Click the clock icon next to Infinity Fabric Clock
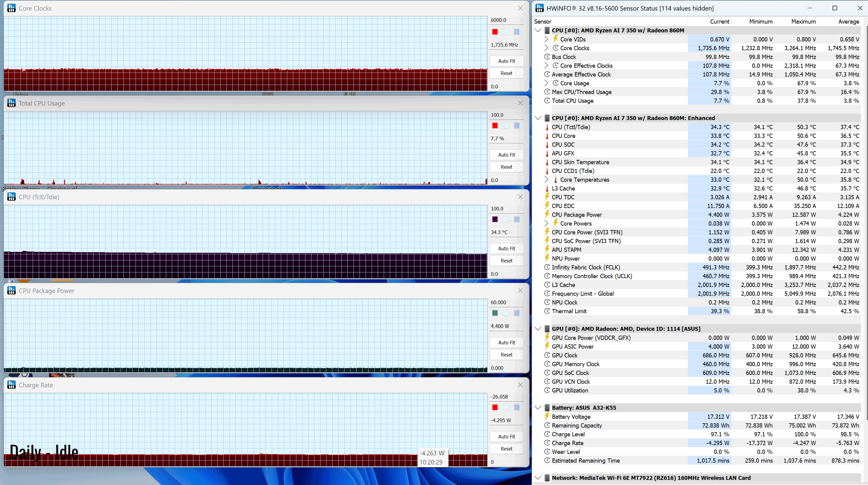This screenshot has width=868, height=485. point(547,267)
